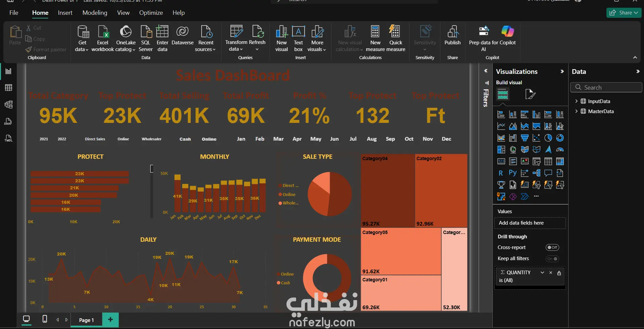Switch to the View ribbon tab
The image size is (644, 329).
[123, 13]
